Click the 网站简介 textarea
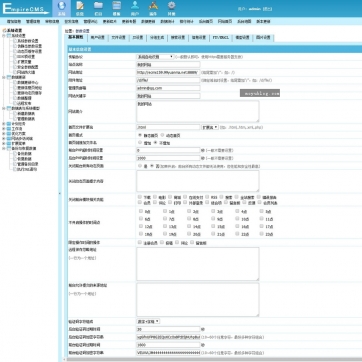This screenshot has width=362, height=362. coord(198,111)
